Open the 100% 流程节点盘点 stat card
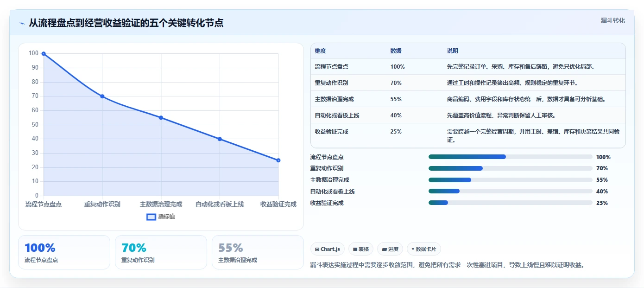 [64, 252]
